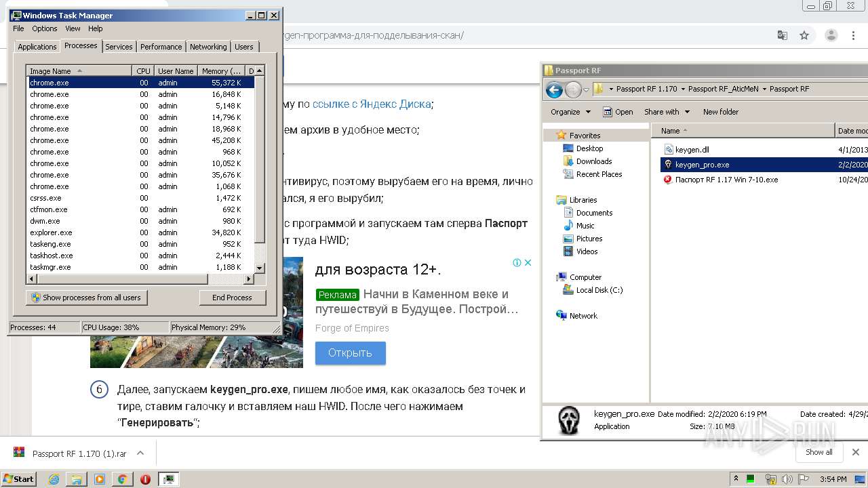Viewport: 868px width, 488px height.
Task: Open the Start menu
Action: point(18,479)
